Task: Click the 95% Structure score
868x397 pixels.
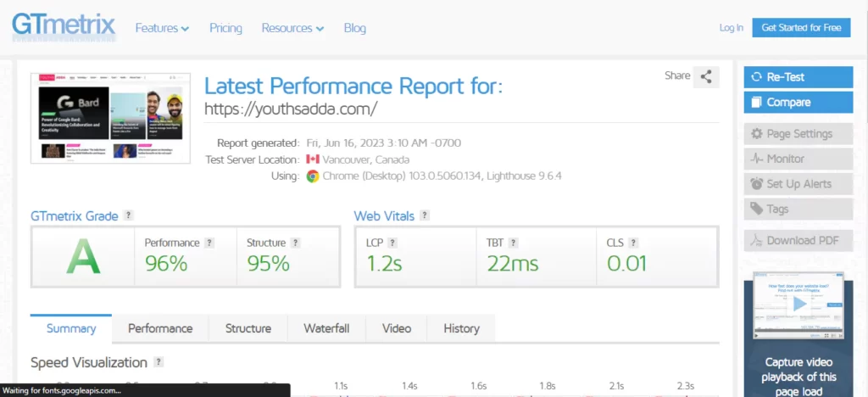Action: [268, 264]
